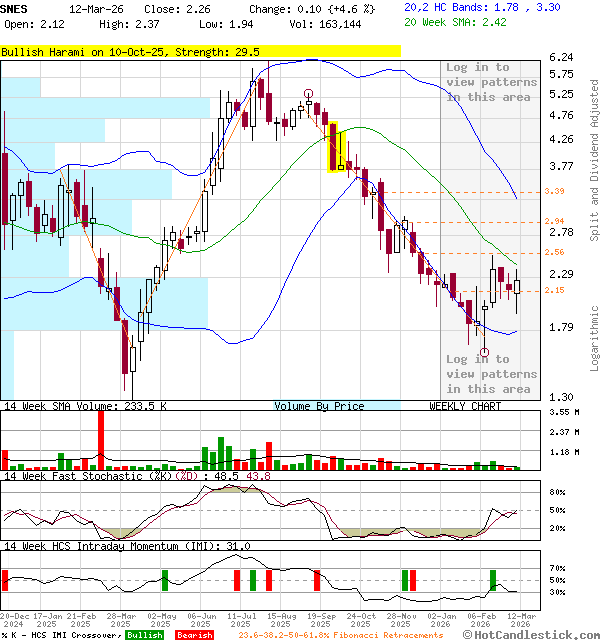The height and width of the screenshot is (640, 600).
Task: Click the SNES ticker symbol
Action: point(16,7)
